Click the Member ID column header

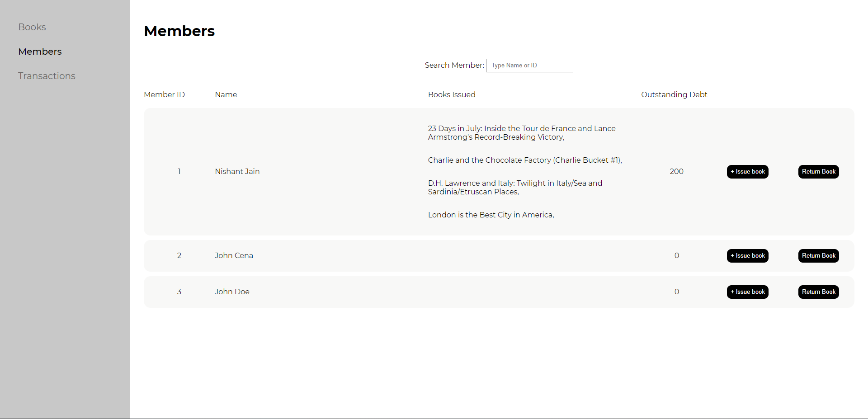tap(164, 94)
